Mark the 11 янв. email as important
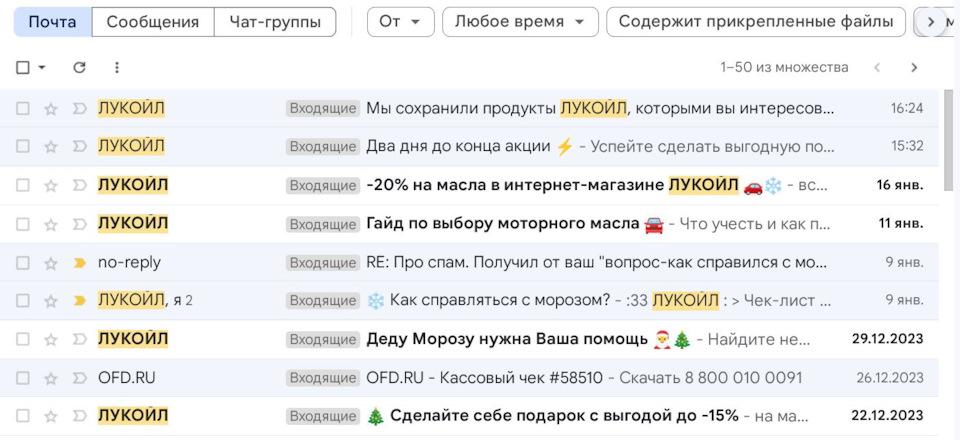Image resolution: width=960 pixels, height=440 pixels. [x=80, y=224]
